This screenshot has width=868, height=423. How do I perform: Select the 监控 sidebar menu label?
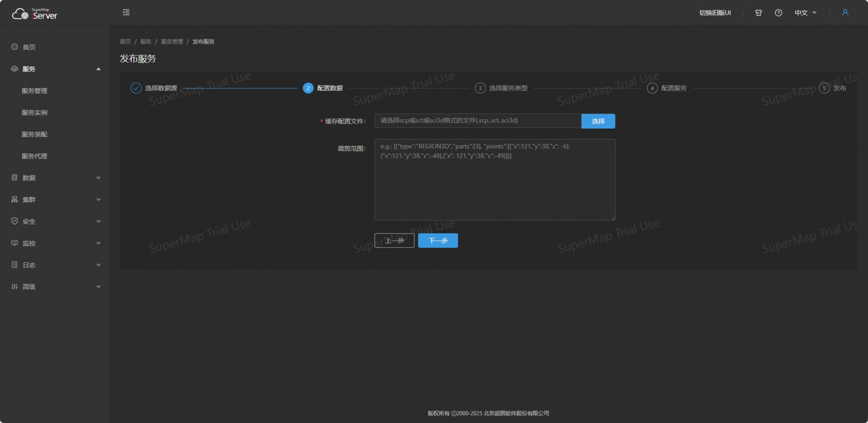[x=29, y=243]
